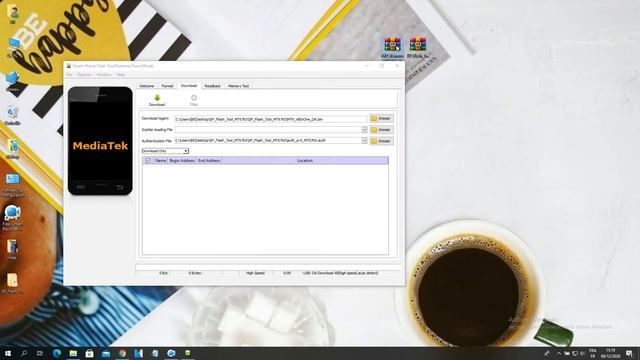Click the Flash Tool window title bar icon
Viewport: 640px width, 360px height.
(x=69, y=66)
